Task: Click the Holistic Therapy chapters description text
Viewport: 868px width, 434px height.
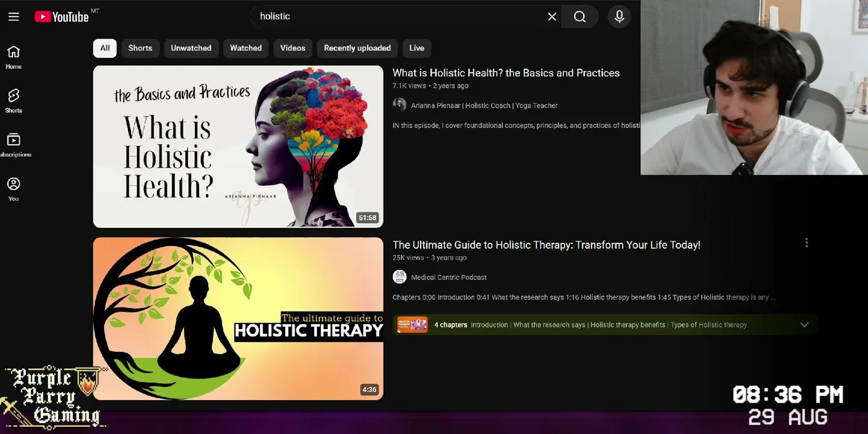Action: pyautogui.click(x=583, y=297)
